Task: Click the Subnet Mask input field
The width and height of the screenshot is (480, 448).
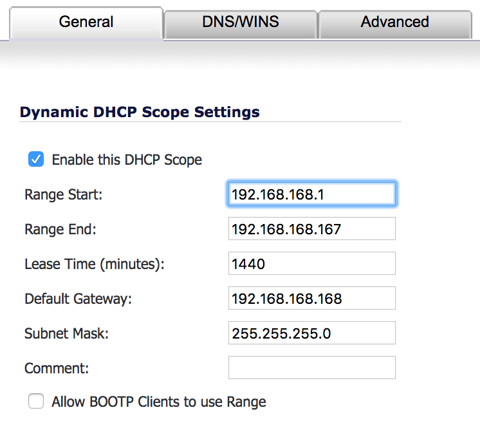Action: [x=311, y=333]
